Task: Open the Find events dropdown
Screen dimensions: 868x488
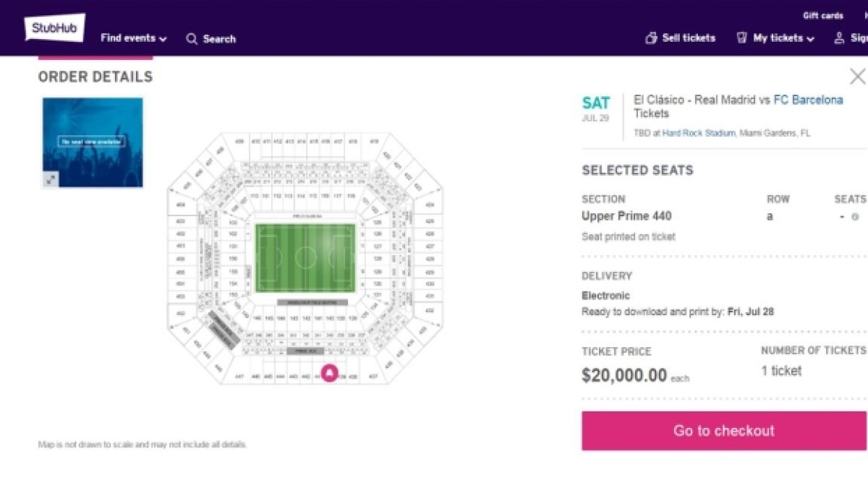Action: click(133, 38)
